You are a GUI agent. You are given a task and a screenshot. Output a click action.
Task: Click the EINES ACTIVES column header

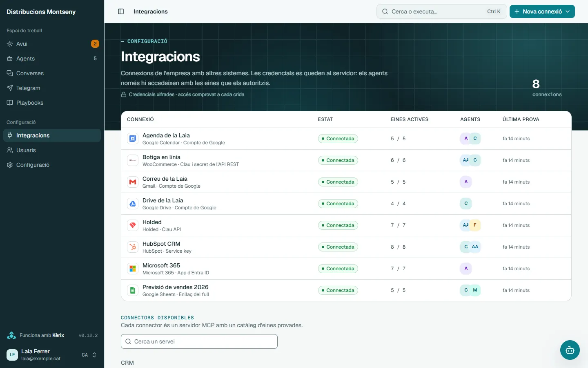410,119
